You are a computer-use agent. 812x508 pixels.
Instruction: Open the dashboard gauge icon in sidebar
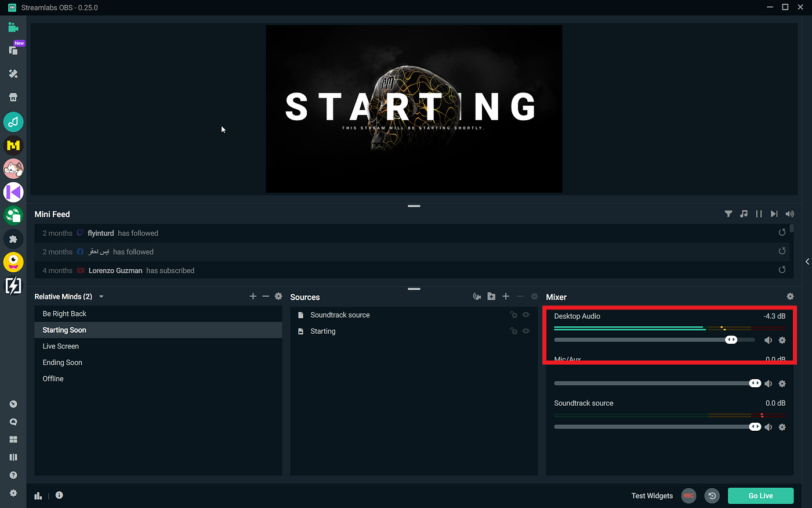click(13, 404)
